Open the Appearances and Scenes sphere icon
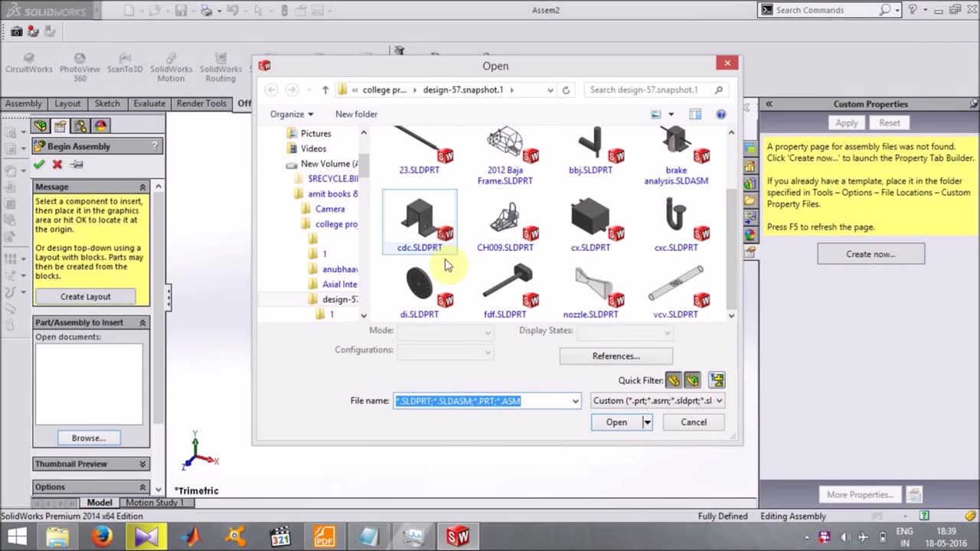 [x=750, y=234]
